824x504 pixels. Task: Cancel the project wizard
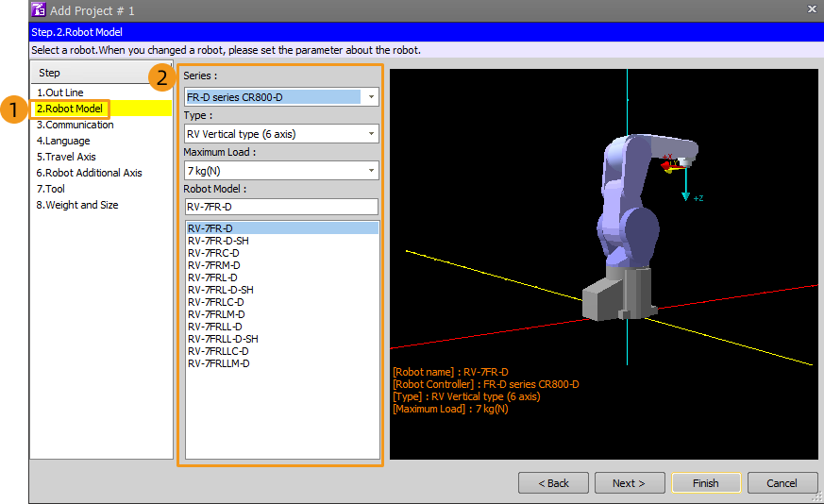(x=782, y=483)
